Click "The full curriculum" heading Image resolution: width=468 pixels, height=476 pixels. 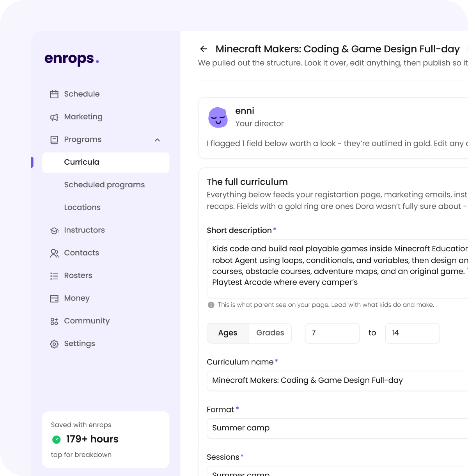pos(247,182)
